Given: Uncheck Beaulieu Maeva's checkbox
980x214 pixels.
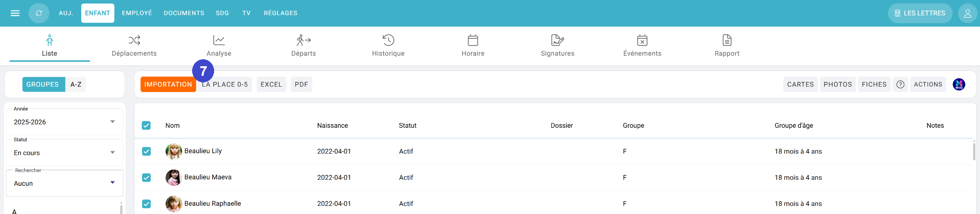Looking at the screenshot, I should pyautogui.click(x=146, y=177).
